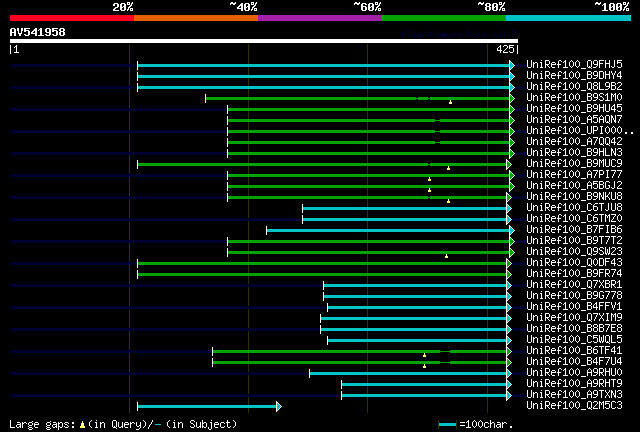The image size is (640, 432).
Task: Select hit label UniRef100_C5WQL5
Action: coord(574,340)
